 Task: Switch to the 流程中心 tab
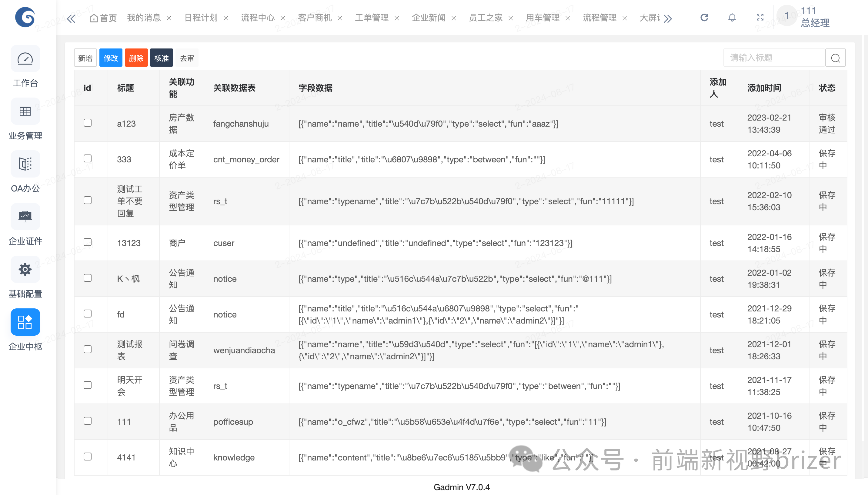(x=258, y=18)
